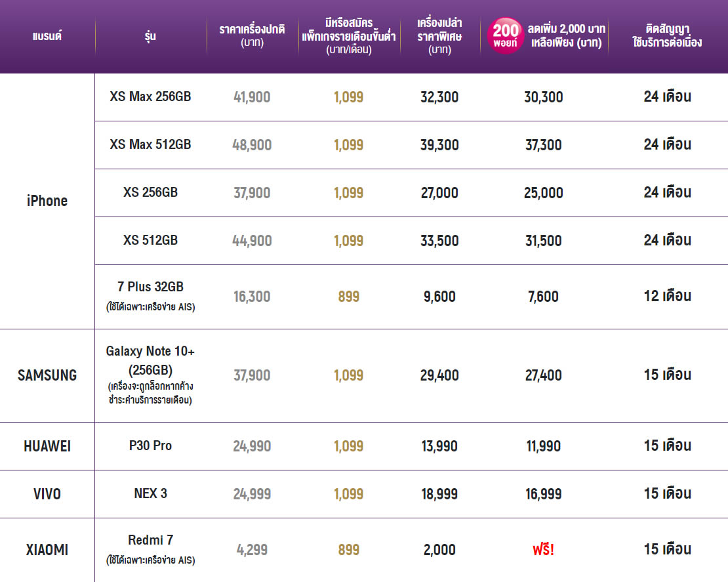This screenshot has height=582, width=728.
Task: Select the ราคาเครื่องปกติ column header
Action: pos(252,35)
